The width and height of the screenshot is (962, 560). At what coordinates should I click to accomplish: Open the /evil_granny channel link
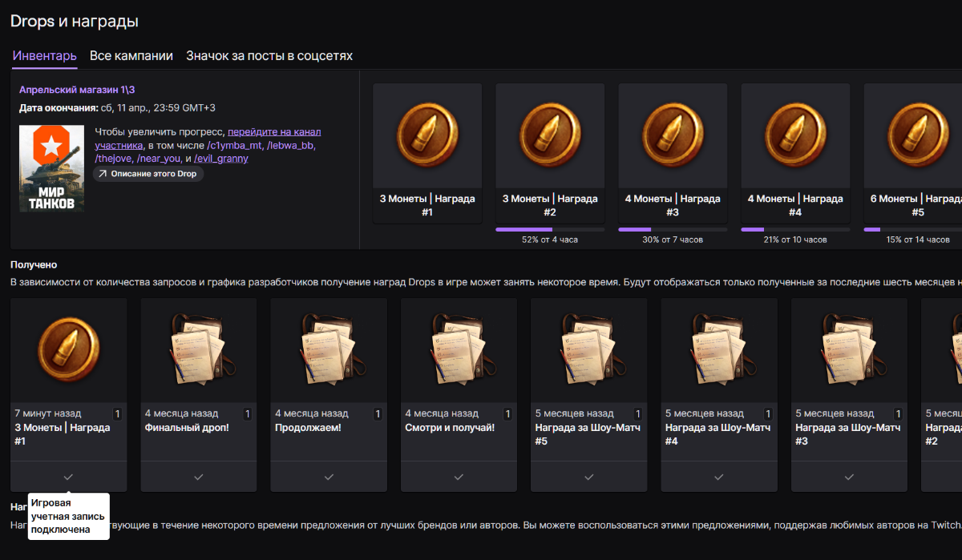(x=221, y=159)
